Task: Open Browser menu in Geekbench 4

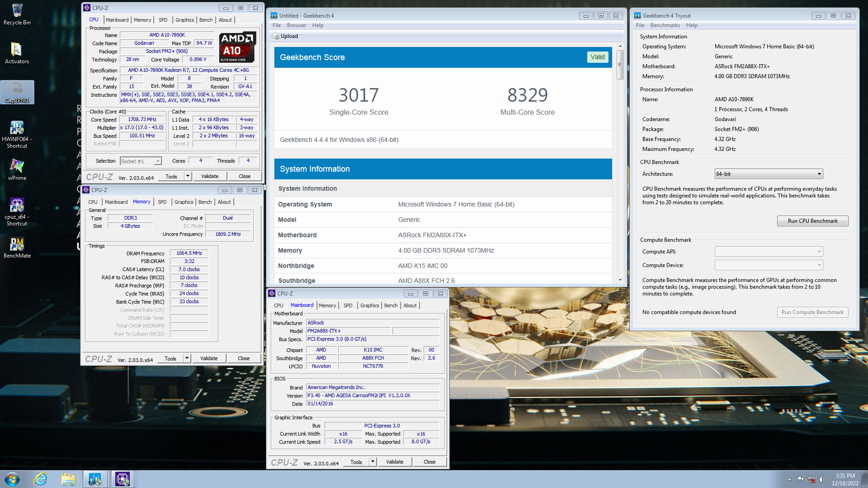Action: (x=297, y=25)
